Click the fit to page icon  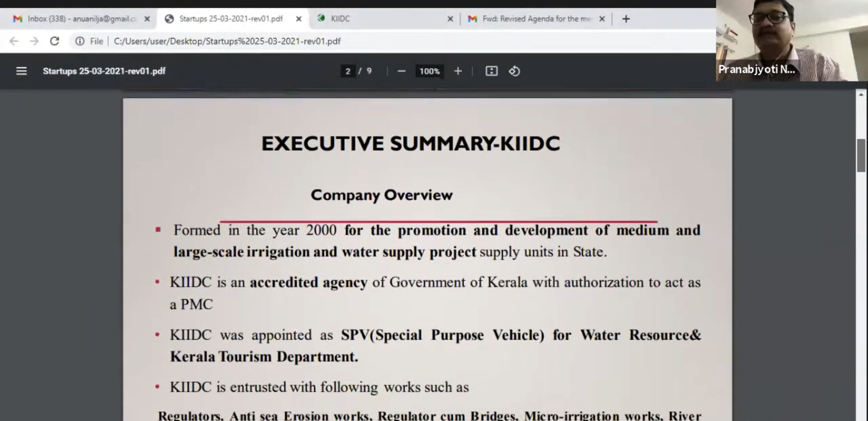pyautogui.click(x=491, y=71)
